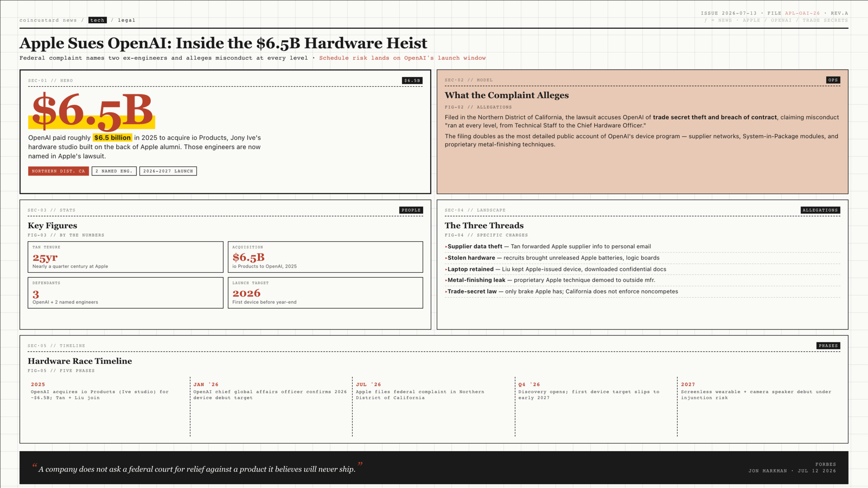Click 'Hardware Race Timeline' heading
The width and height of the screenshot is (868, 488).
click(x=80, y=361)
